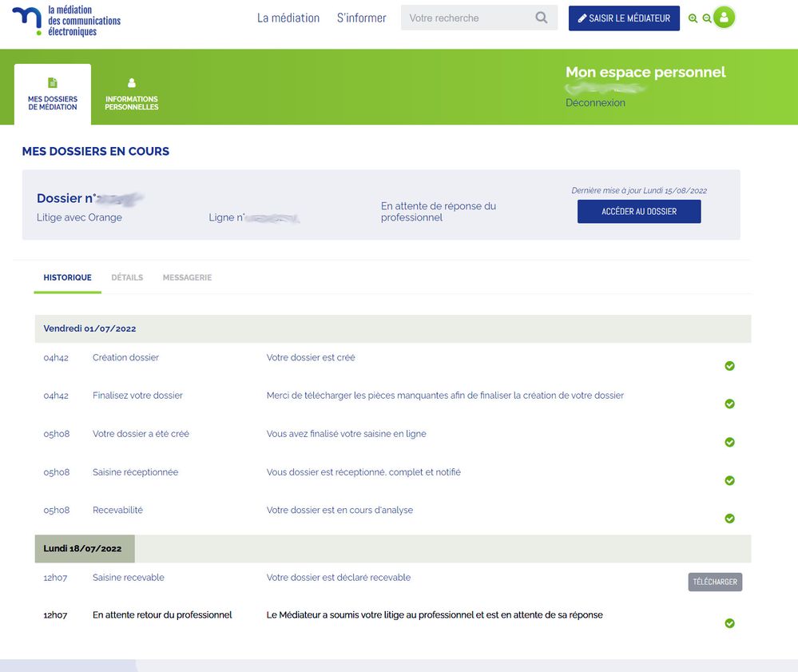This screenshot has width=798, height=672.
Task: Click Merci de télécharger les pièces manquantes text
Action: tap(445, 396)
